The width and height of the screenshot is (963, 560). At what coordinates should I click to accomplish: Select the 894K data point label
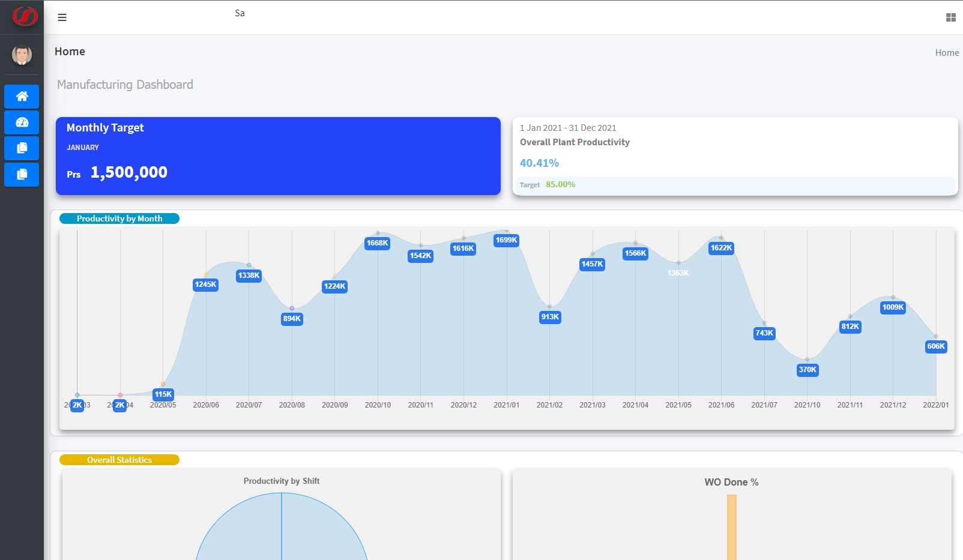292,319
